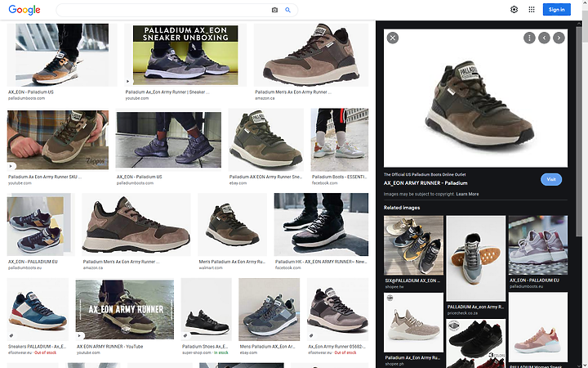Click Palladium Ax Eon Army Runner SKU caption
The width and height of the screenshot is (588, 368).
[45, 177]
